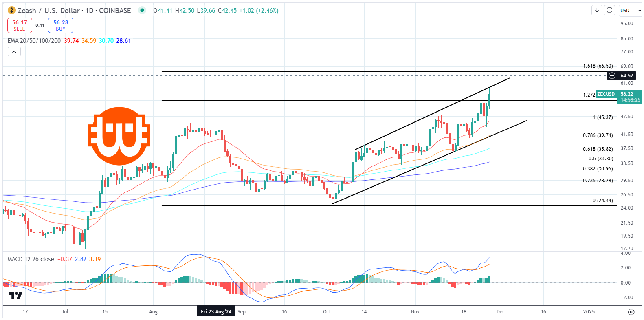Click the Dec label on the time axis

pyautogui.click(x=501, y=312)
